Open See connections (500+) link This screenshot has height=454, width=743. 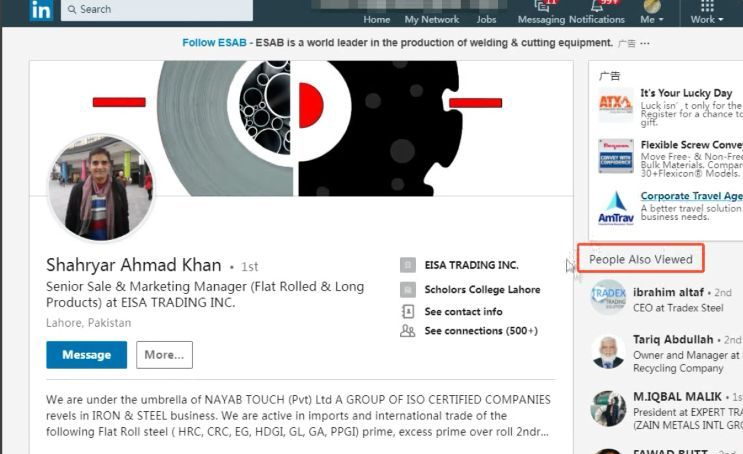[x=481, y=331]
